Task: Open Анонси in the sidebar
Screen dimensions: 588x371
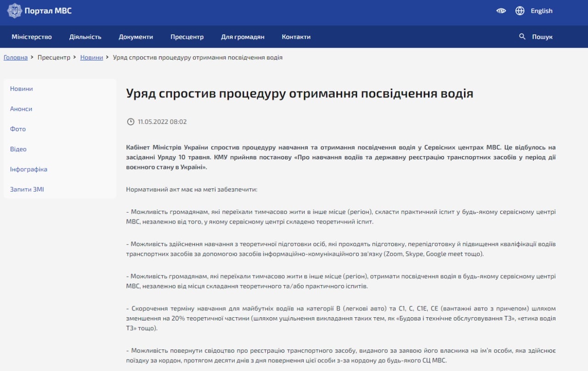Action: [21, 109]
